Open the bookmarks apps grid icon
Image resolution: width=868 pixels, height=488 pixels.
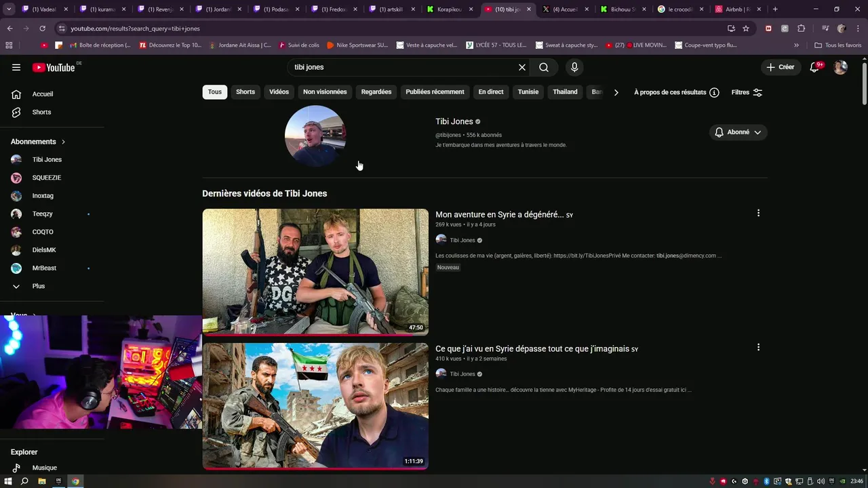[x=9, y=45]
